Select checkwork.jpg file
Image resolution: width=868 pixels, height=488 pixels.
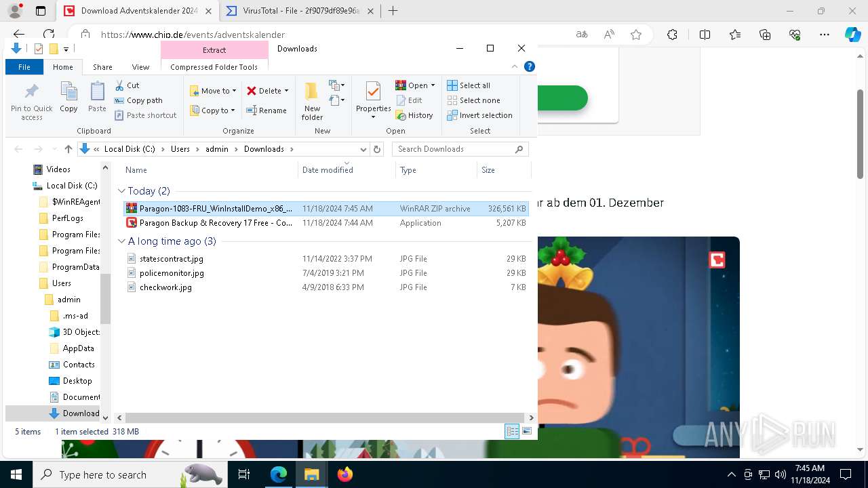tap(325, 287)
